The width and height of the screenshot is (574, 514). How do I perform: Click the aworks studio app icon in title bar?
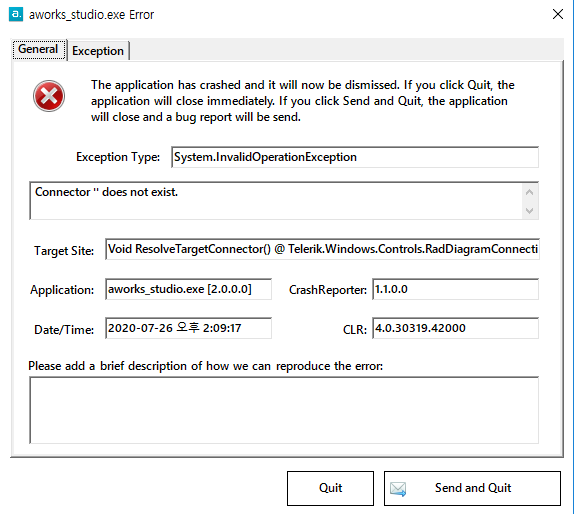pyautogui.click(x=16, y=14)
